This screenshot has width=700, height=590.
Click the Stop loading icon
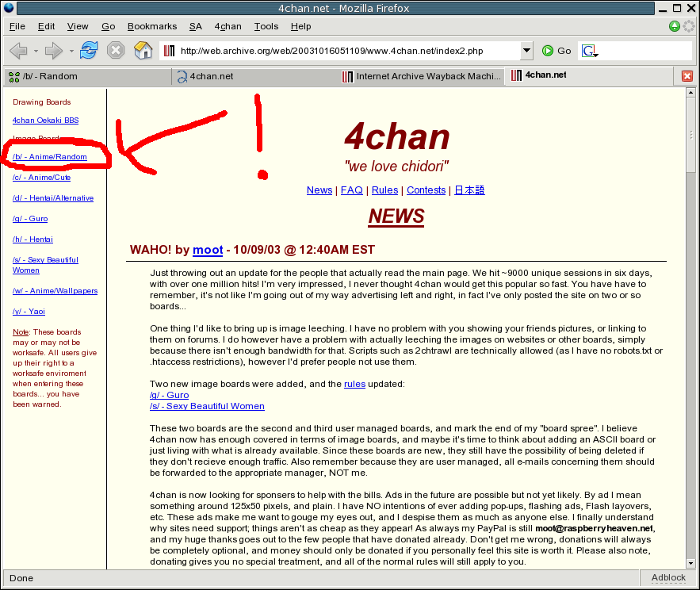point(116,50)
